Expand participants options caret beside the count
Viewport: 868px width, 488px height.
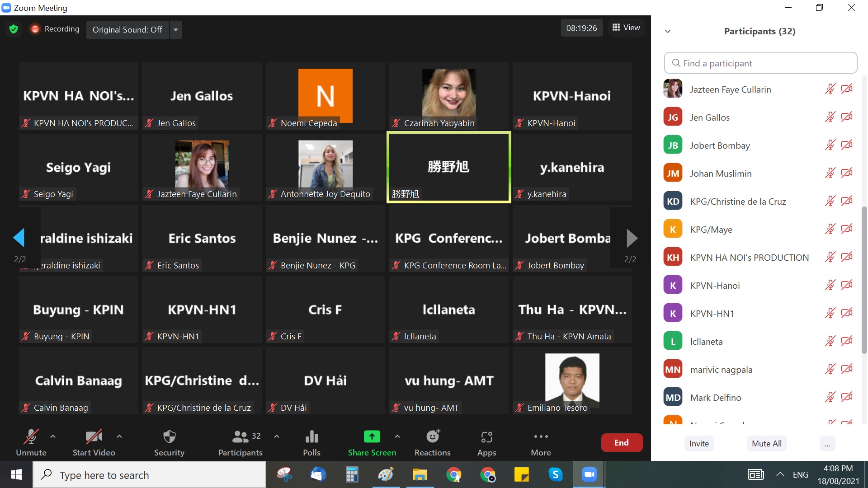[277, 436]
